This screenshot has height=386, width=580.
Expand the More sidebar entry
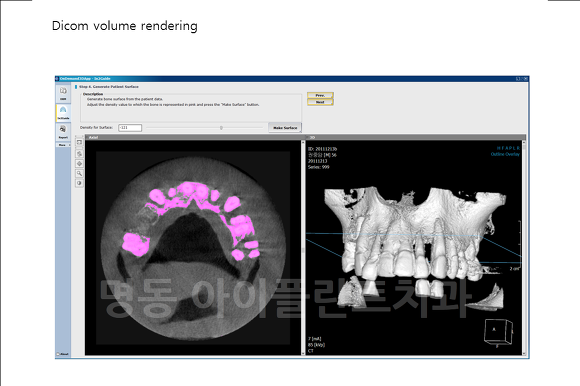(x=63, y=145)
